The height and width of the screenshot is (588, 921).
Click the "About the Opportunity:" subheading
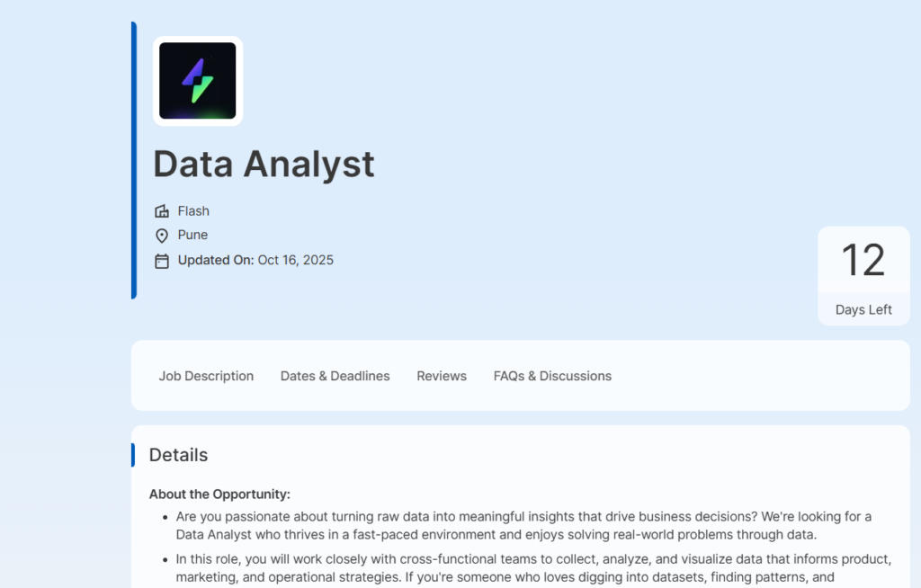[219, 494]
